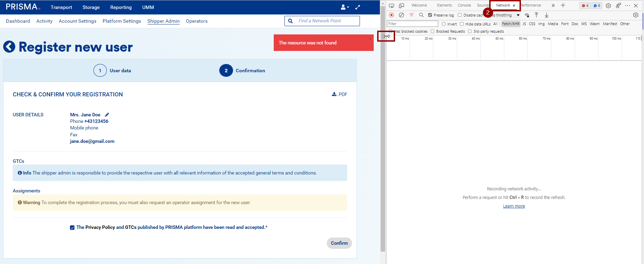
Task: Enable the Invert filter checkbox
Action: (444, 24)
